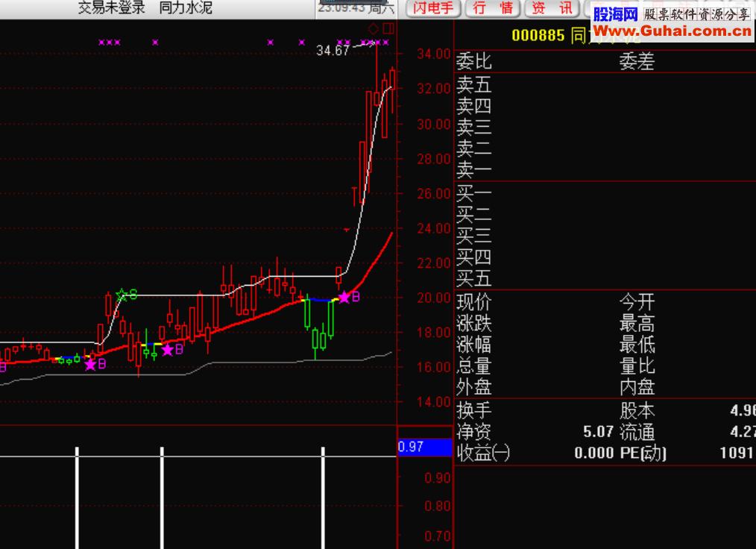The width and height of the screenshot is (756, 549).
Task: Click the 净资 net asset label
Action: click(x=474, y=432)
